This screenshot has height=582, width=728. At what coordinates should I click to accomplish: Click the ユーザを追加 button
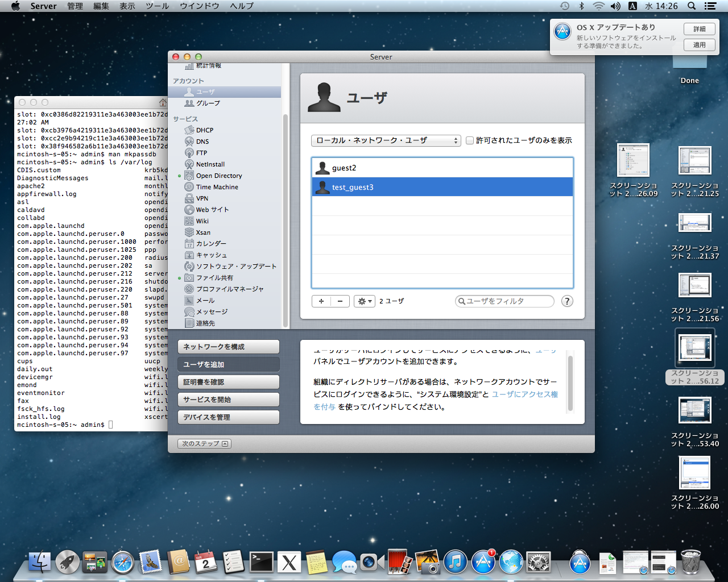pyautogui.click(x=229, y=364)
